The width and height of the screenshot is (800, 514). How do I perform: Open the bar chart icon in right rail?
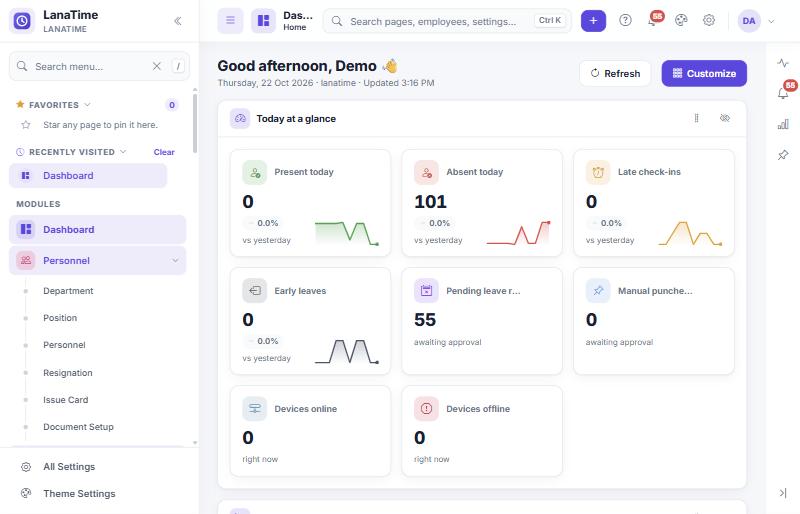(783, 124)
